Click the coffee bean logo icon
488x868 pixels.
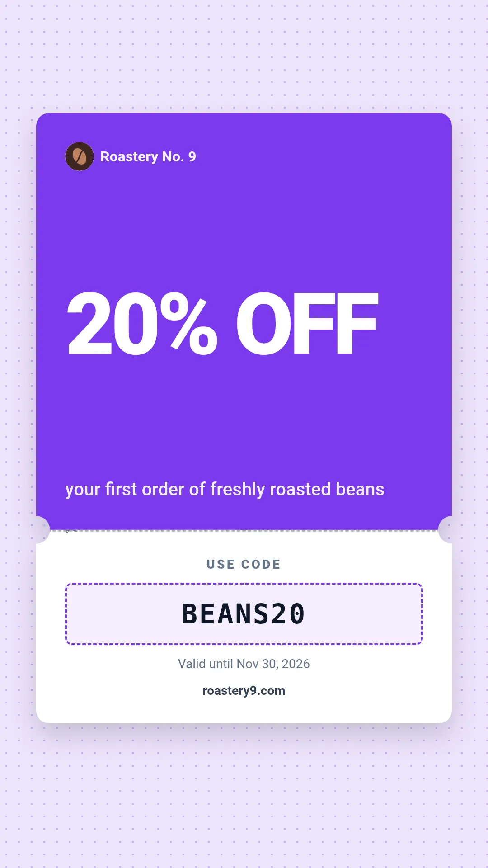80,156
